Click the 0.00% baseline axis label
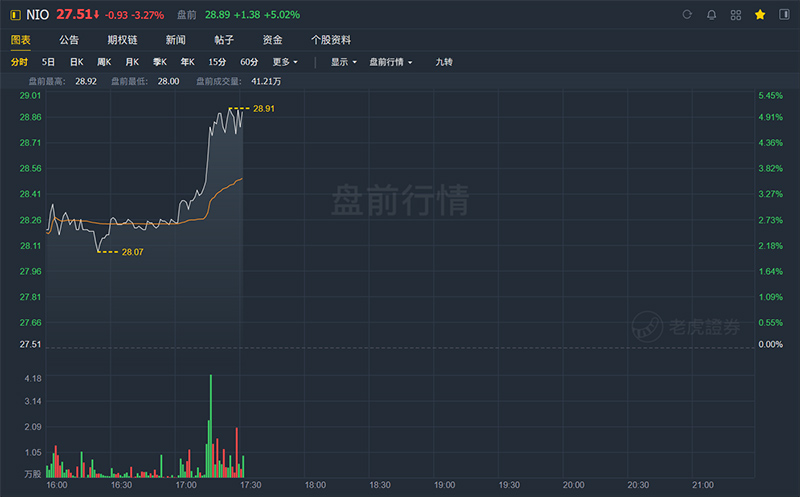 pos(770,344)
